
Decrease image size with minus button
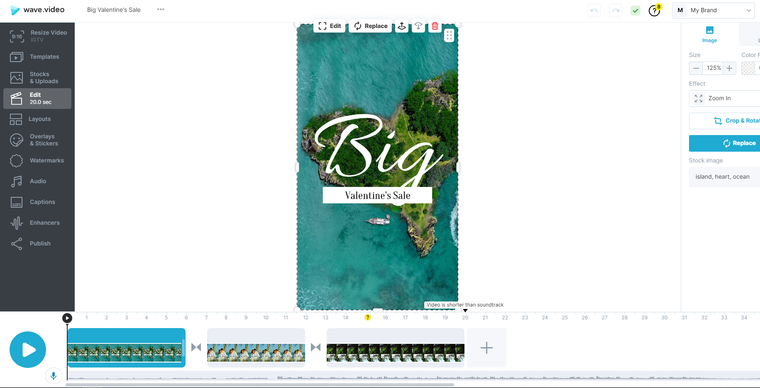(696, 68)
